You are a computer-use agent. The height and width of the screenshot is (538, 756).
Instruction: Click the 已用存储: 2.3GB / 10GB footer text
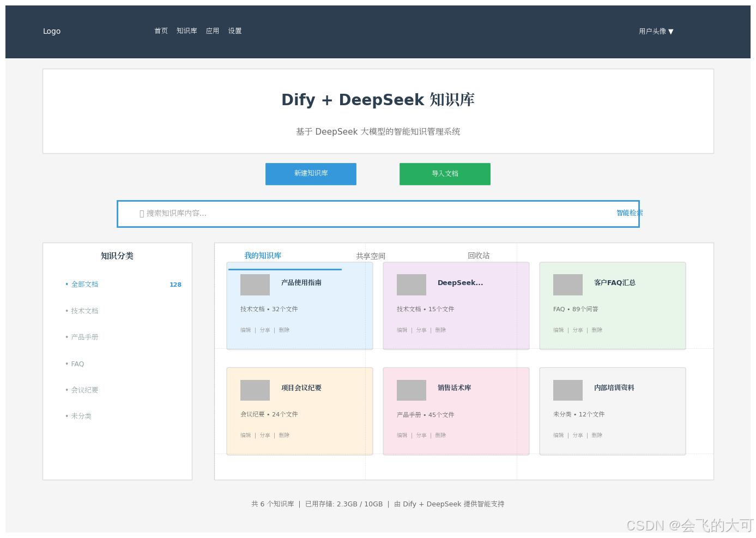[344, 504]
